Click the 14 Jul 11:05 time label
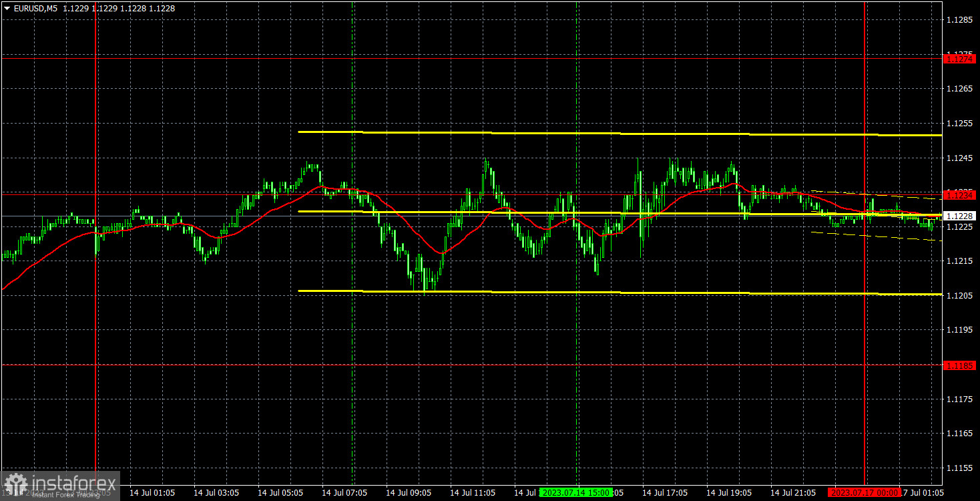The height and width of the screenshot is (501, 980). tap(473, 492)
